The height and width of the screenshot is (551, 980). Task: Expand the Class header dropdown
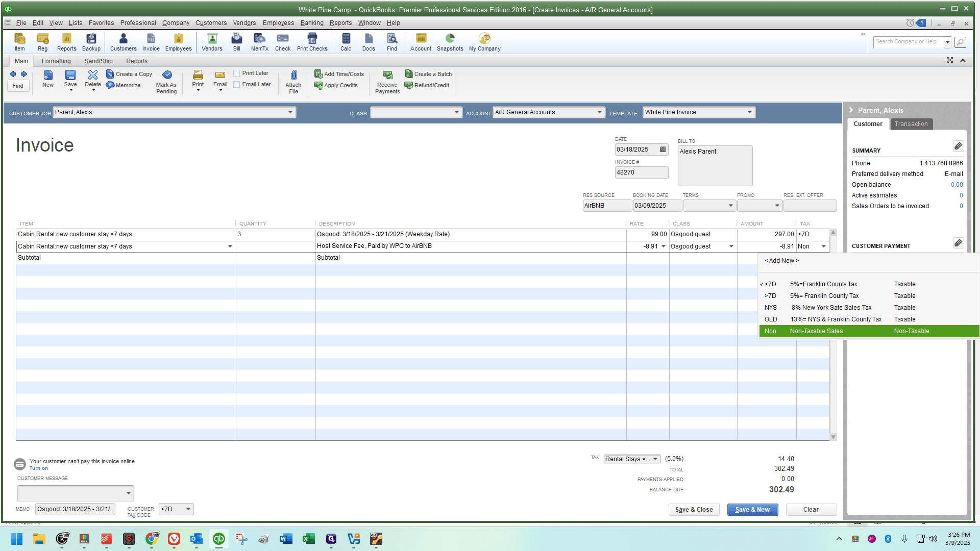coord(456,112)
